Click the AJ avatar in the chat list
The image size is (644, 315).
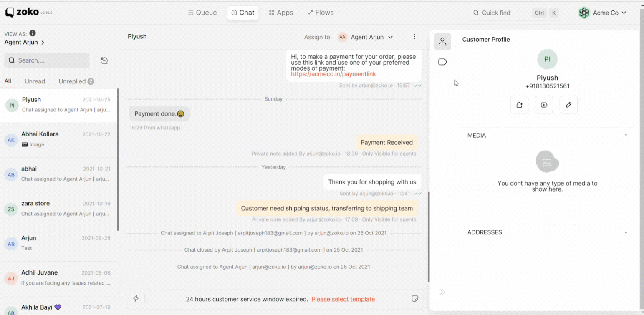pyautogui.click(x=11, y=278)
